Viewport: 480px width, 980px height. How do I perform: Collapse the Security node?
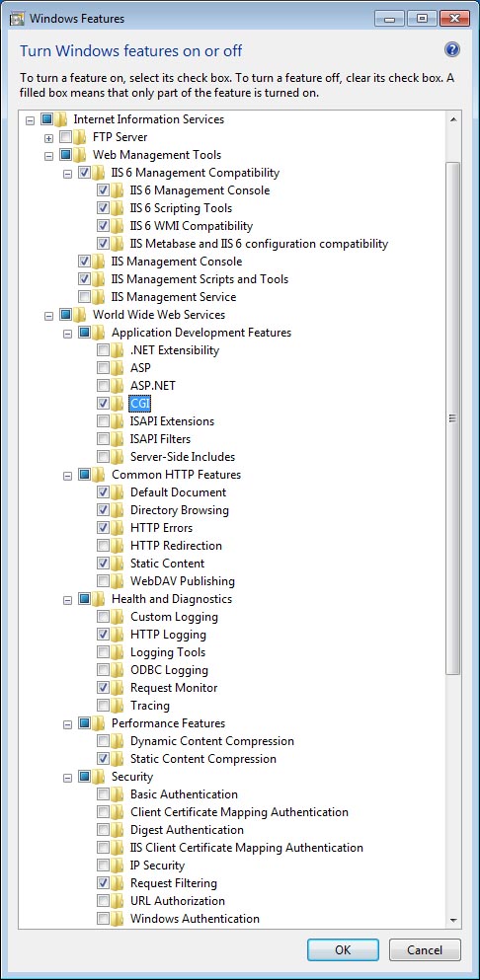click(67, 777)
